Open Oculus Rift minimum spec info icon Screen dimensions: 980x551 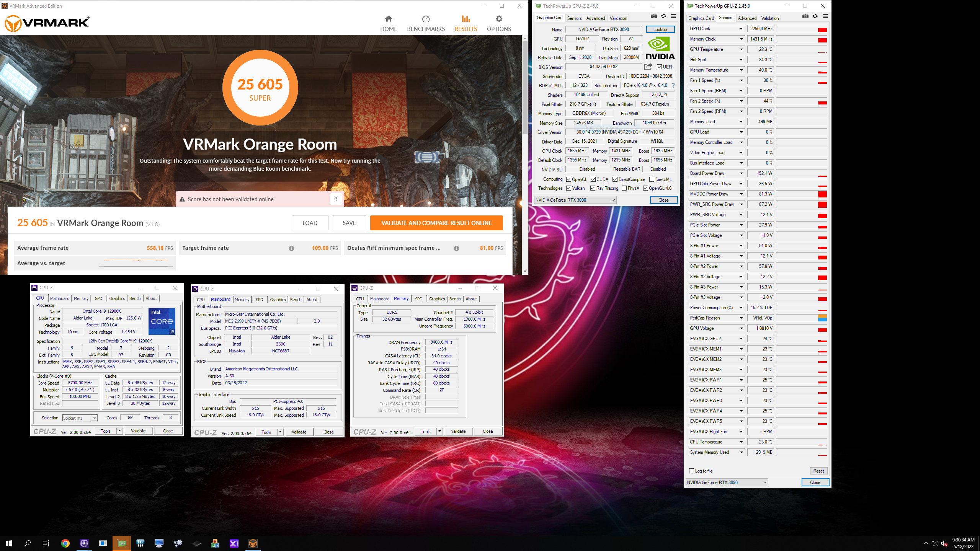click(x=456, y=248)
